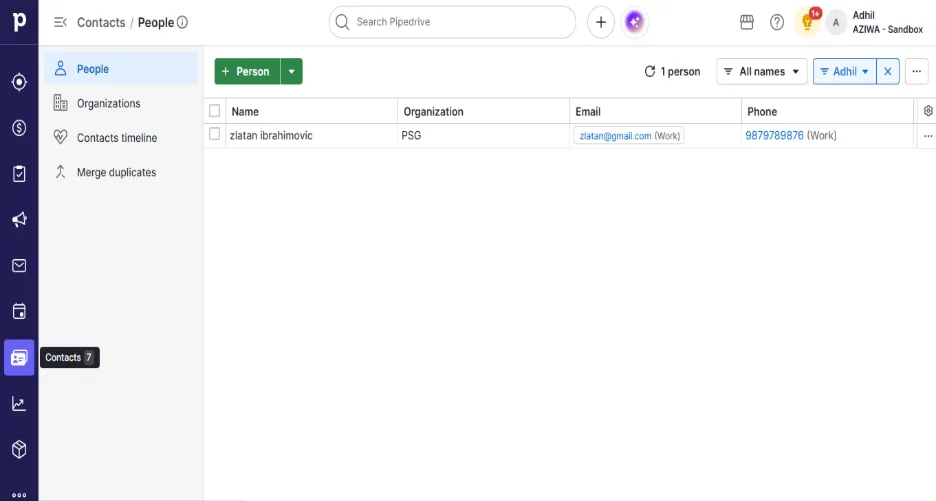Image resolution: width=936 pixels, height=501 pixels.
Task: Collapse the navigation menu icon
Action: tap(60, 22)
